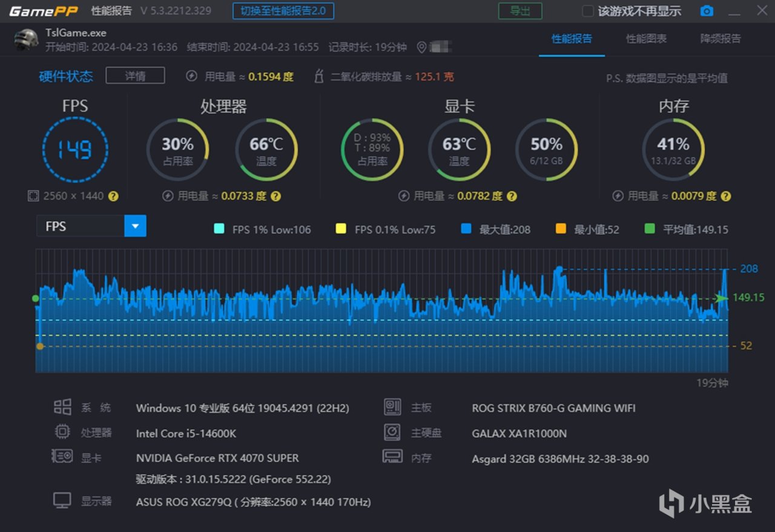Click the power usage lightning icon in hardware status
This screenshot has height=532, width=775.
(x=191, y=76)
